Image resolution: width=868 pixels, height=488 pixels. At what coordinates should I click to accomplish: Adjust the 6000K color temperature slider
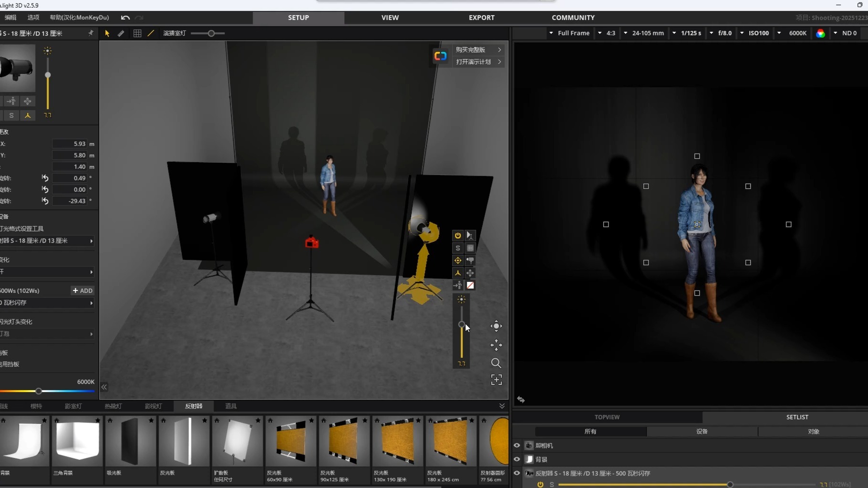[x=39, y=391]
